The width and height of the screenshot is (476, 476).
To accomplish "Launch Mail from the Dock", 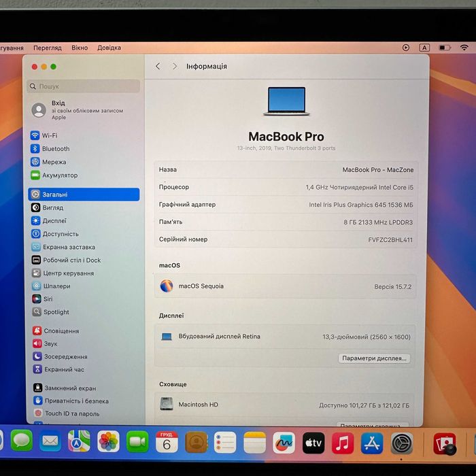I will point(50,441).
